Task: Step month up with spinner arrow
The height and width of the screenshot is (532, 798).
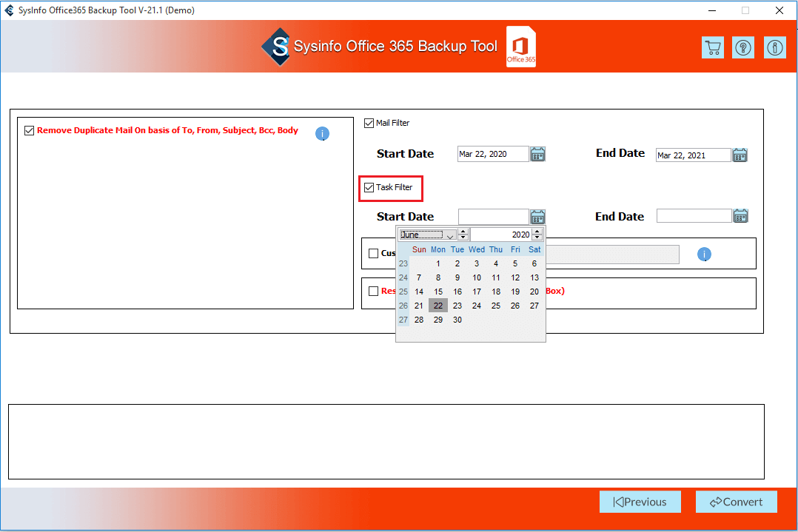Action: [x=463, y=232]
